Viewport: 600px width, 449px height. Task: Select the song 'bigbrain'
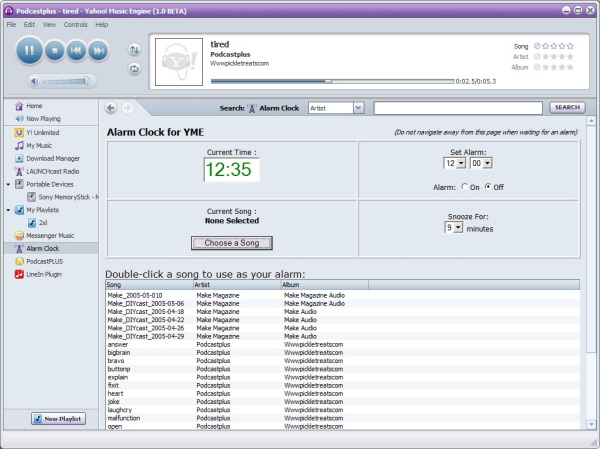pos(119,353)
